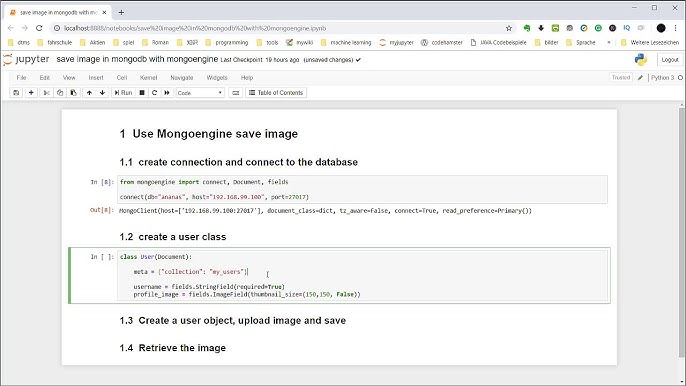Open the Widgets menu
The width and height of the screenshot is (686, 386).
click(217, 77)
